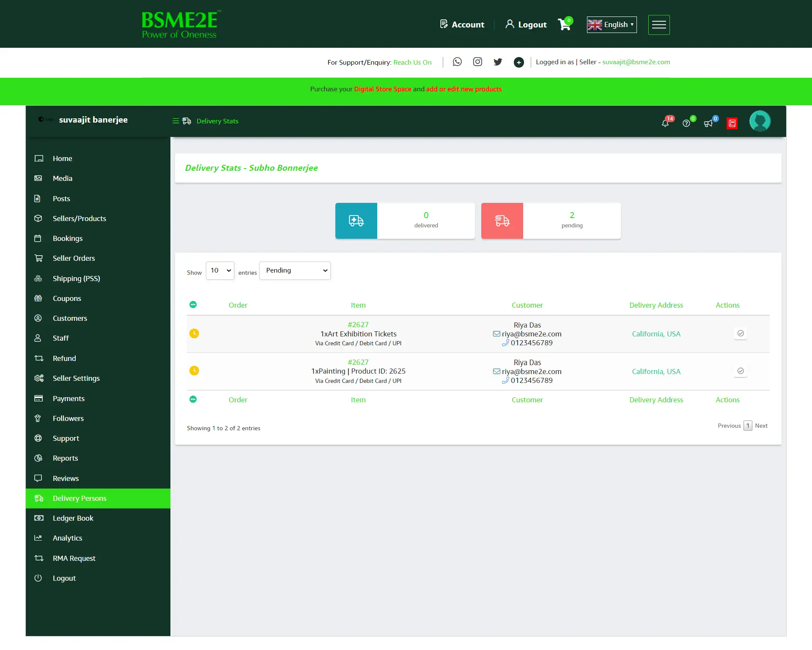The height and width of the screenshot is (650, 812).
Task: Click the green dots icon in table header
Action: [x=193, y=305]
